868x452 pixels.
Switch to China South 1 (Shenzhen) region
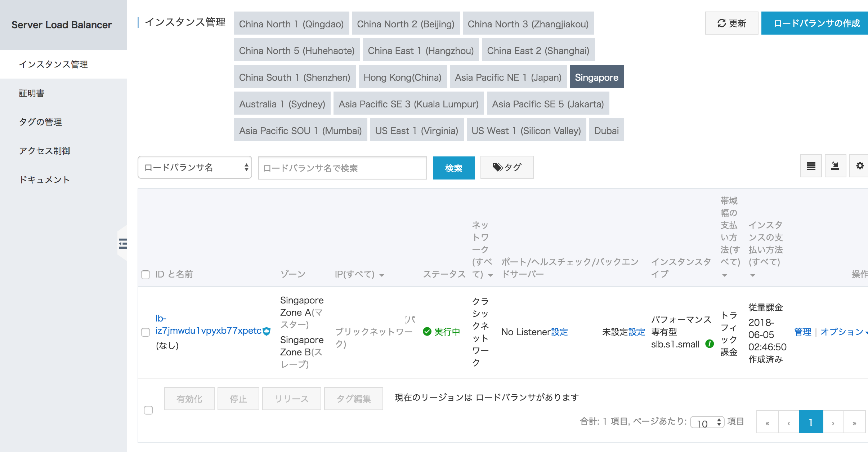click(295, 77)
